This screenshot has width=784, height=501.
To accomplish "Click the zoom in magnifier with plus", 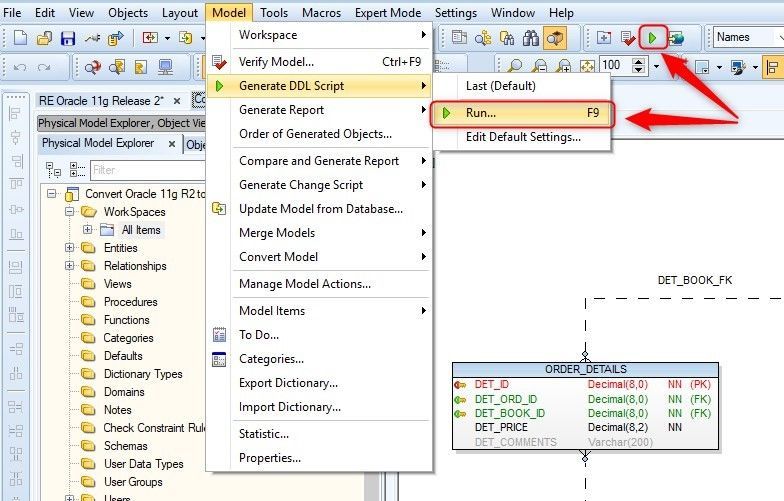I will (x=564, y=66).
